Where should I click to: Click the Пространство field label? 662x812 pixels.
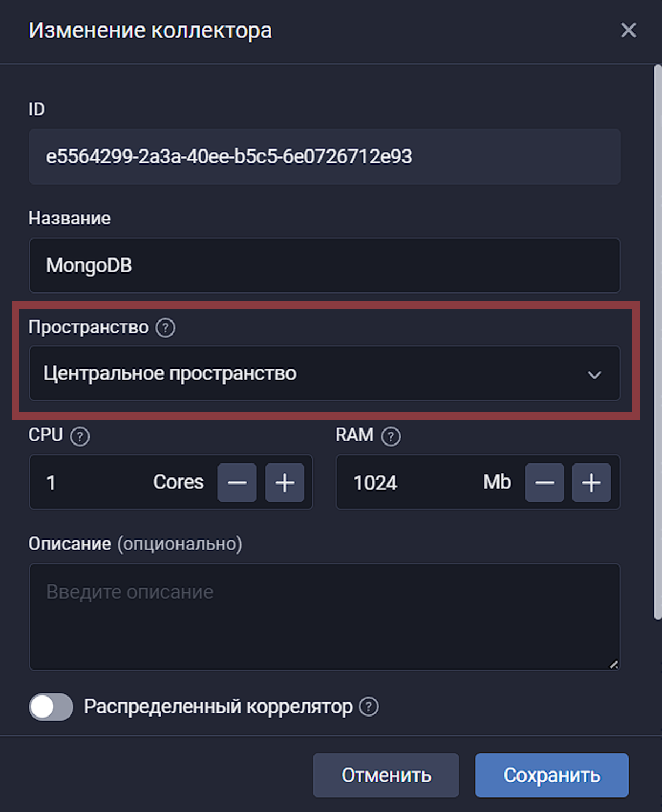pyautogui.click(x=88, y=327)
